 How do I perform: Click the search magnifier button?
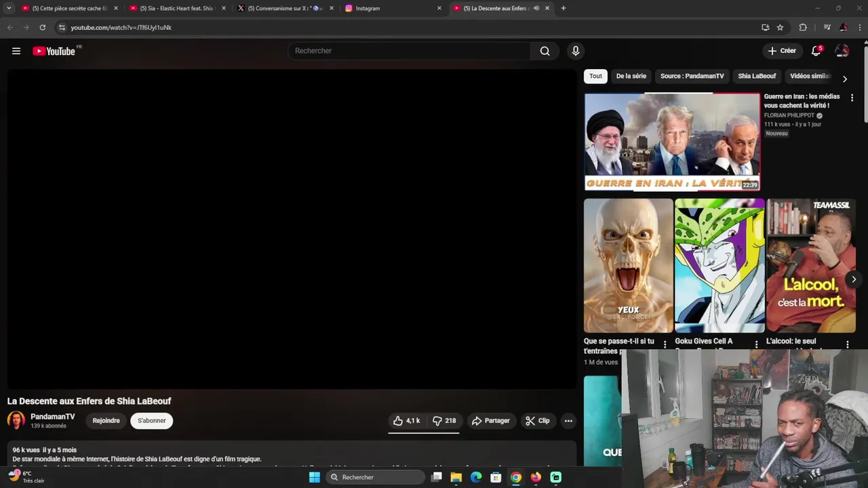coord(545,51)
